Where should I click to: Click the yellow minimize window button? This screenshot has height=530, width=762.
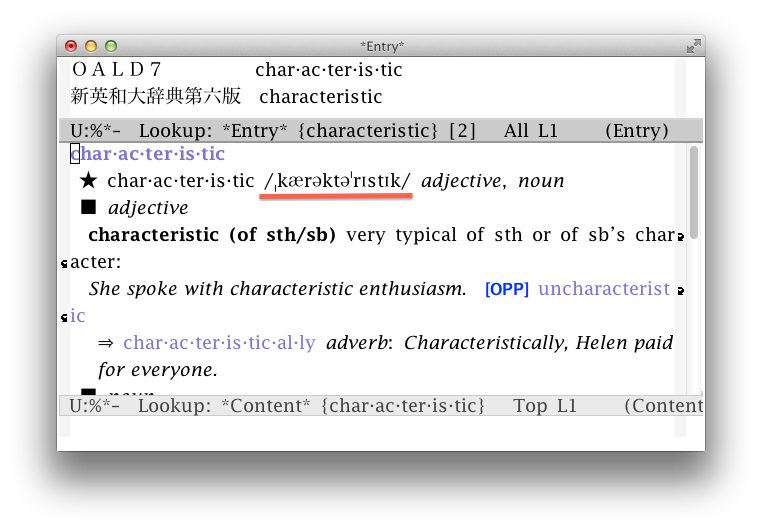coord(91,46)
